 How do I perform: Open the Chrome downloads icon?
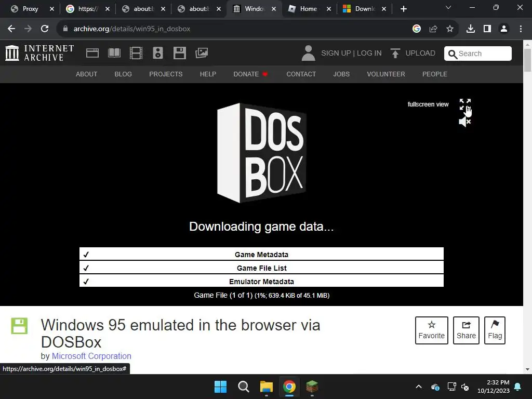[x=471, y=29]
